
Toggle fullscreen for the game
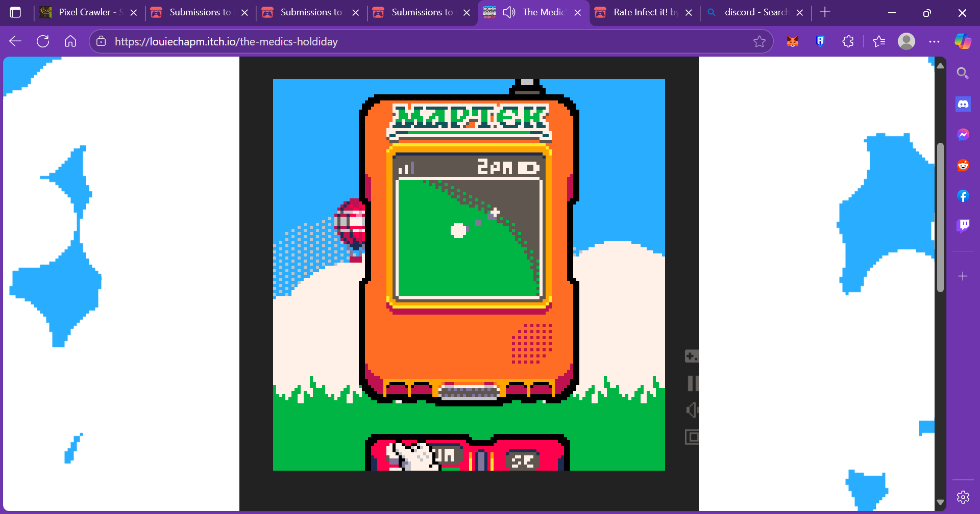click(692, 437)
